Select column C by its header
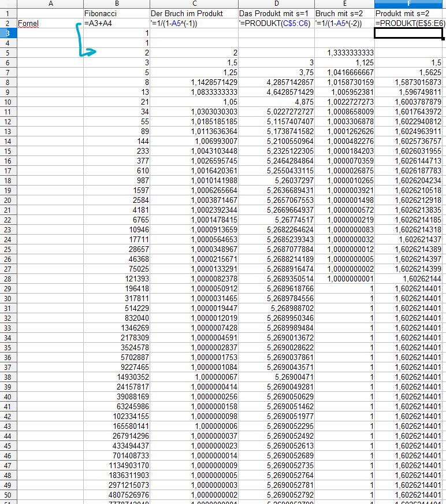 [193, 3]
